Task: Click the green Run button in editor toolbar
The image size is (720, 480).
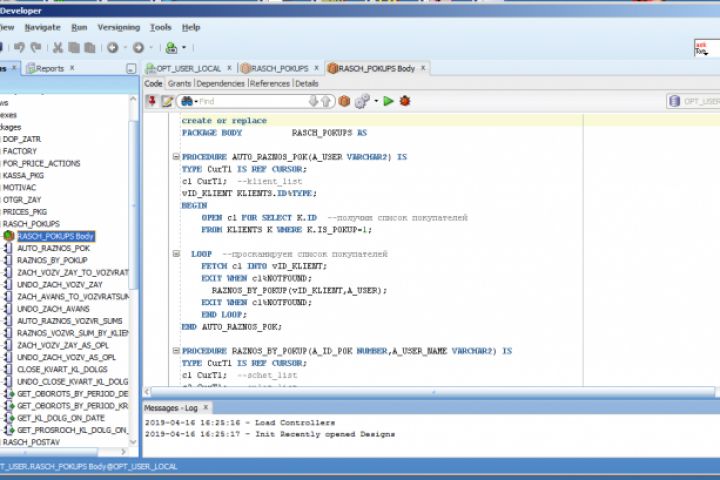Action: [x=388, y=101]
